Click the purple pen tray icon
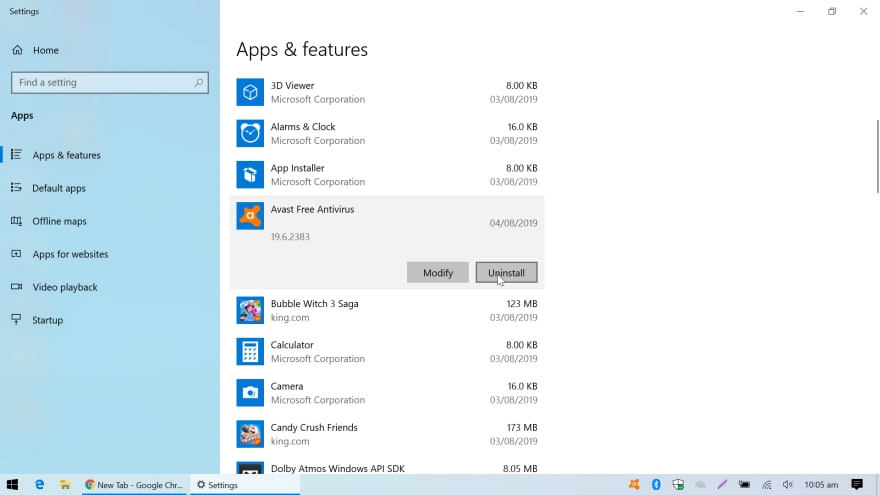Screen dimensions: 880x495 [722, 484]
